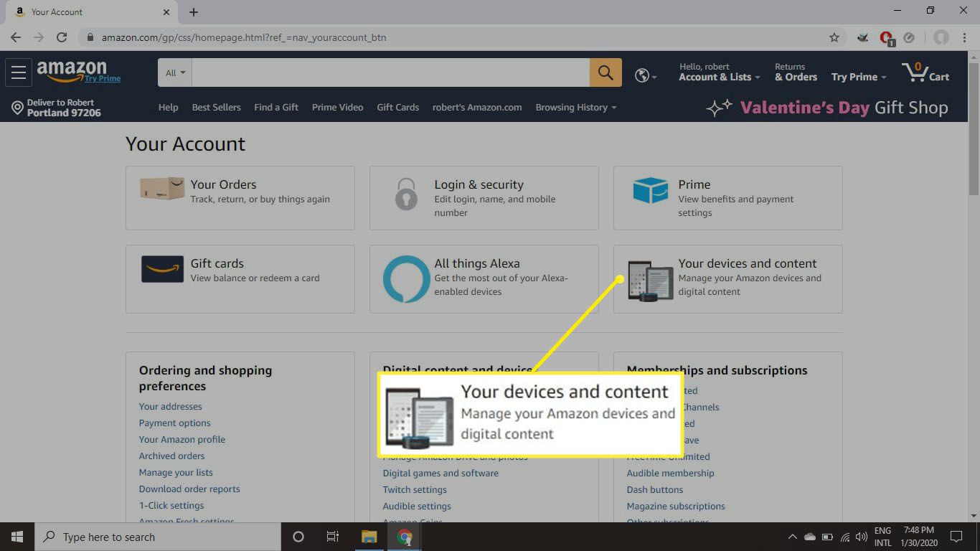The image size is (980, 551).
Task: Open the Valentine's Day Gift Shop banner
Action: (827, 108)
